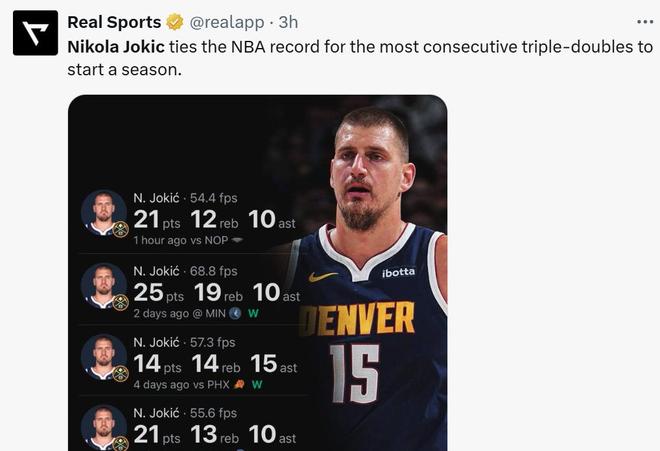The image size is (660, 451).
Task: Click the Timberwolves logo next to MIN
Action: 235,313
